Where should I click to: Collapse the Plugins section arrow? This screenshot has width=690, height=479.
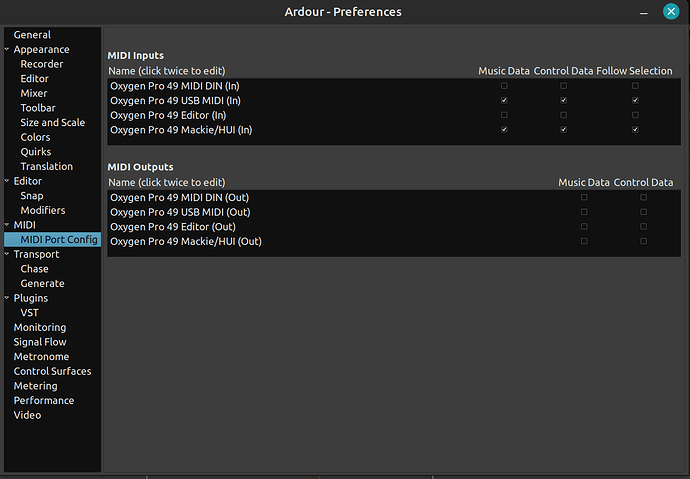click(x=7, y=298)
